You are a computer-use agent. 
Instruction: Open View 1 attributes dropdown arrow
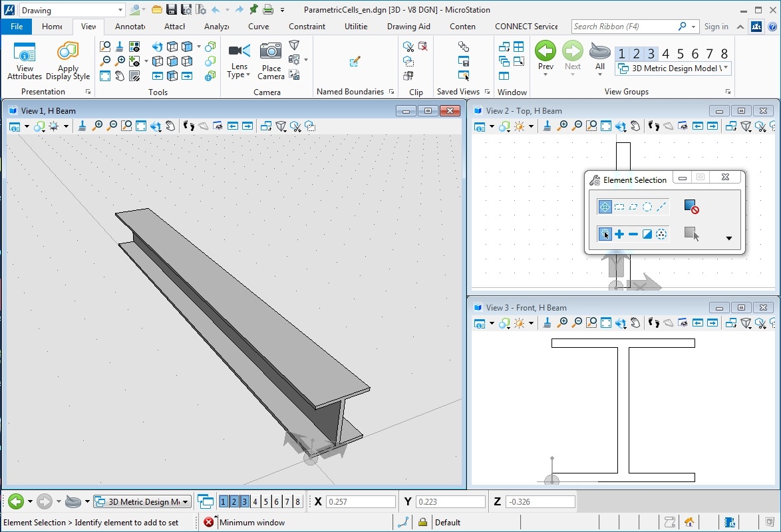pyautogui.click(x=27, y=126)
